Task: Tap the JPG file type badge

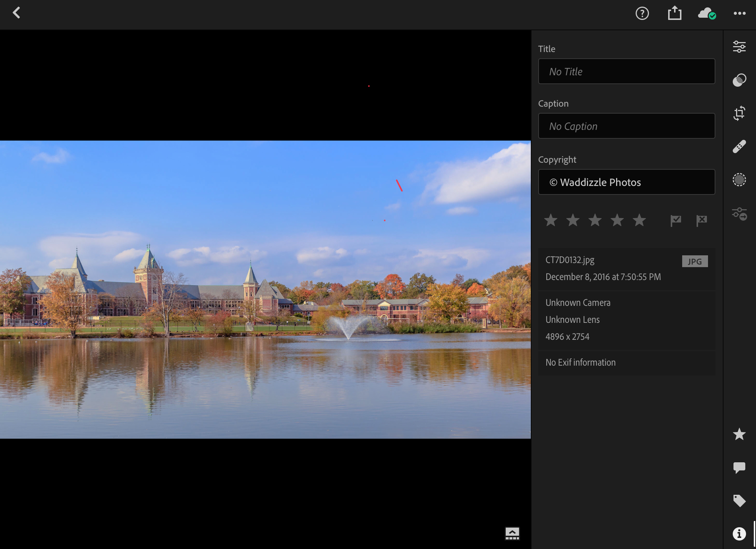Action: pyautogui.click(x=695, y=261)
